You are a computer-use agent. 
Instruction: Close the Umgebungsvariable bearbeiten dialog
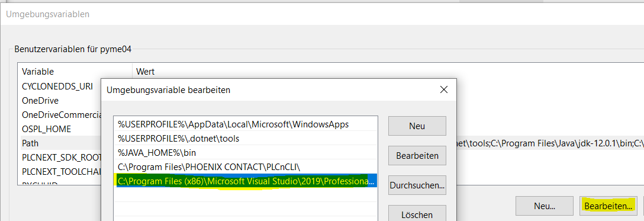(443, 89)
